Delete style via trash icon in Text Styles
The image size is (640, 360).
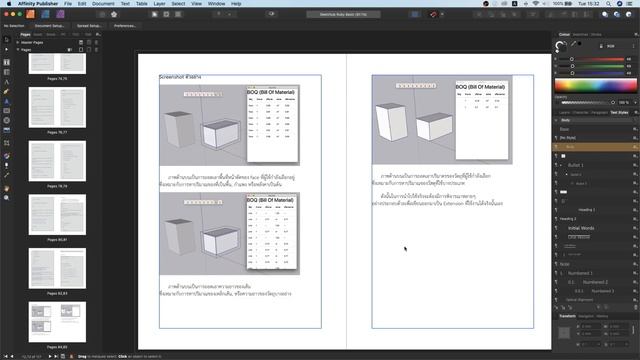(635, 307)
